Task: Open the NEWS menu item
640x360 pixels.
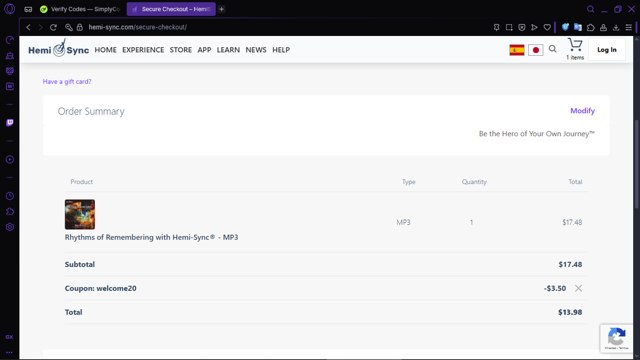Action: tap(256, 50)
